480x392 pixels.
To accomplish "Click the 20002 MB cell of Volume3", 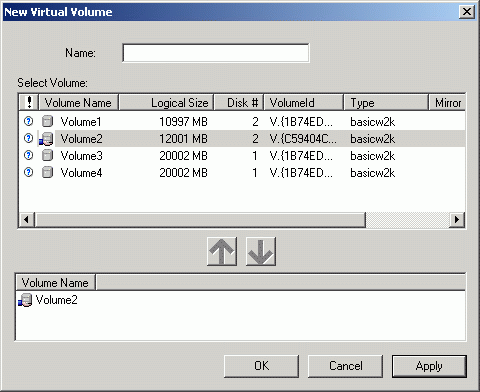I will pyautogui.click(x=183, y=156).
